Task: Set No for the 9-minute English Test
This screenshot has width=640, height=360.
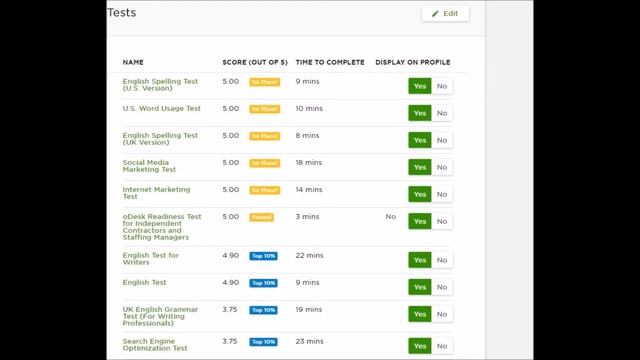Action: (x=442, y=287)
